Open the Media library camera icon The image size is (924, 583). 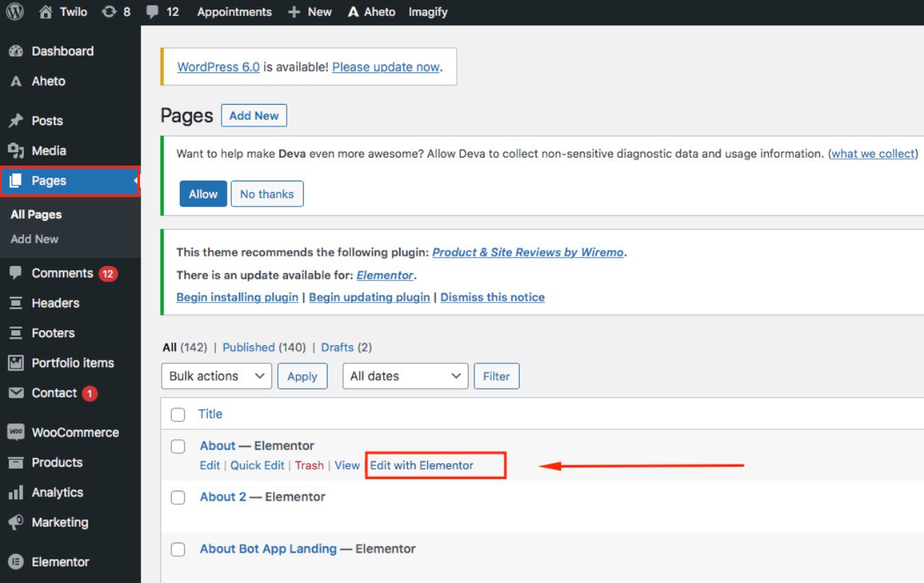pos(16,150)
